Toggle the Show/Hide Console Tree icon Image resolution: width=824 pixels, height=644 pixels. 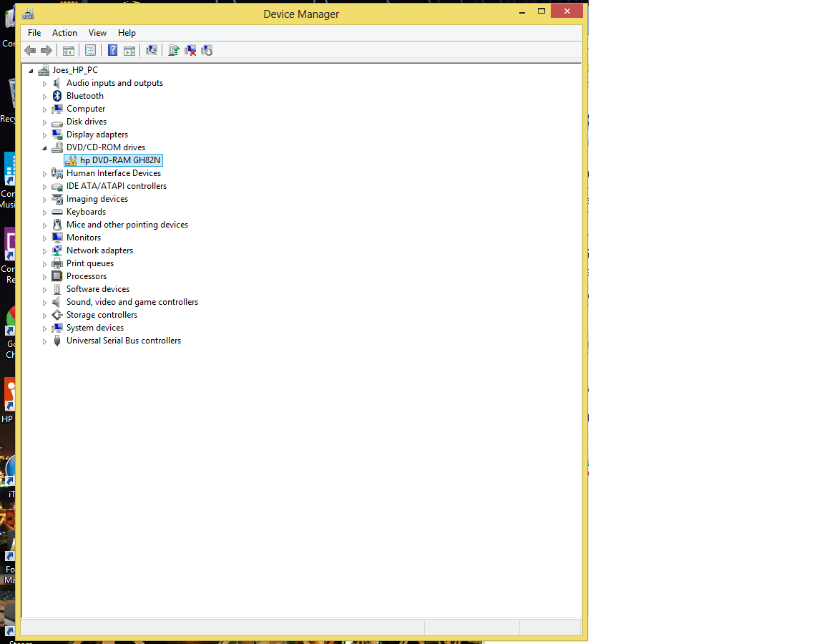click(68, 50)
